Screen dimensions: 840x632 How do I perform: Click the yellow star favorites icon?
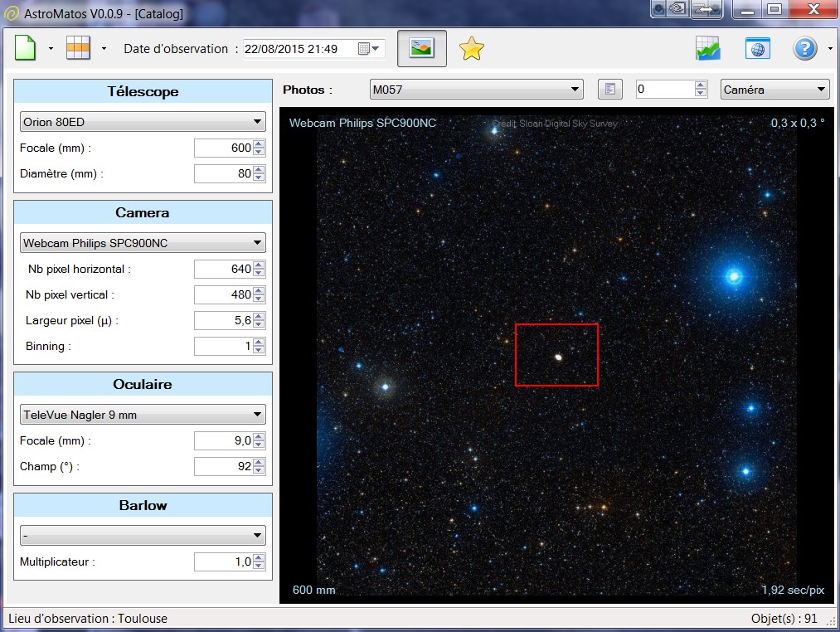click(x=472, y=48)
